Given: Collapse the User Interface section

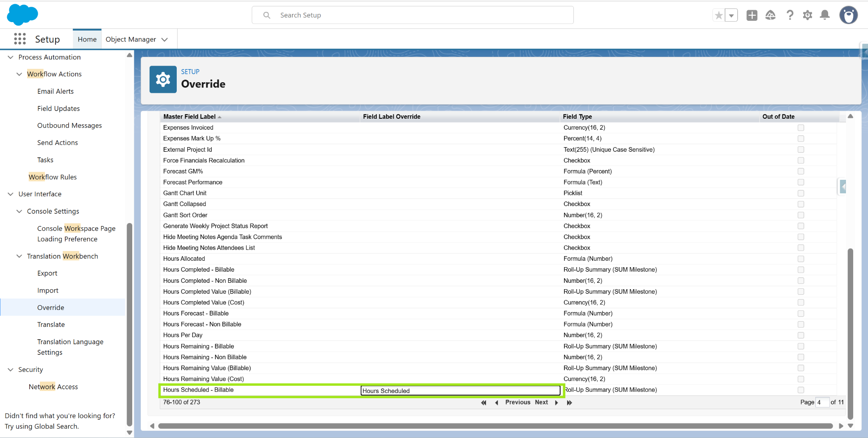Looking at the screenshot, I should (11, 194).
